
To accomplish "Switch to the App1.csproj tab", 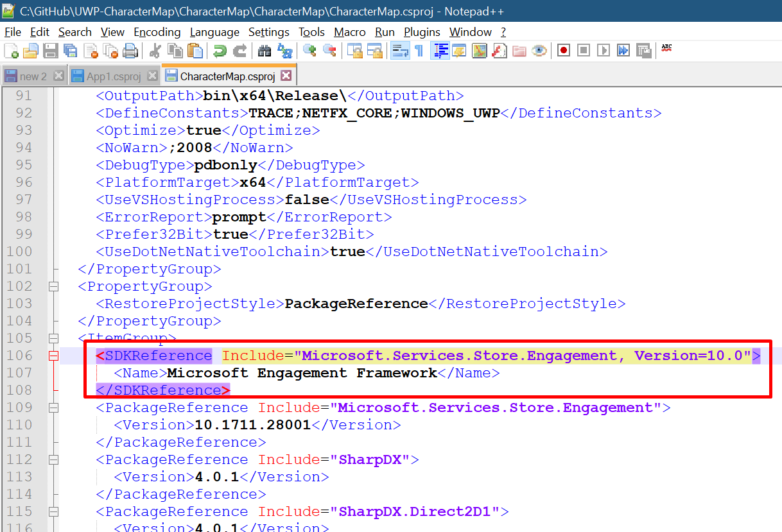I will click(x=114, y=76).
